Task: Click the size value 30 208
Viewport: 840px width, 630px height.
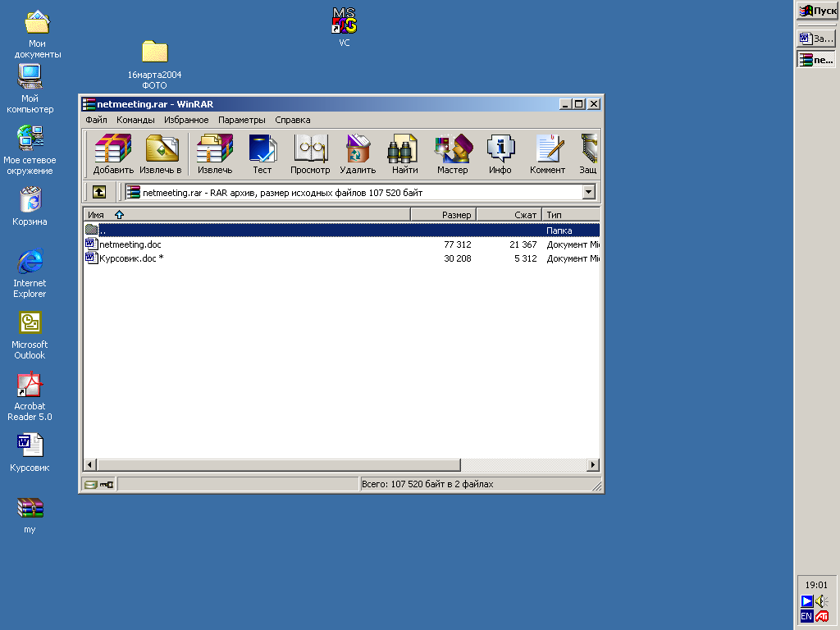Action: coord(458,258)
